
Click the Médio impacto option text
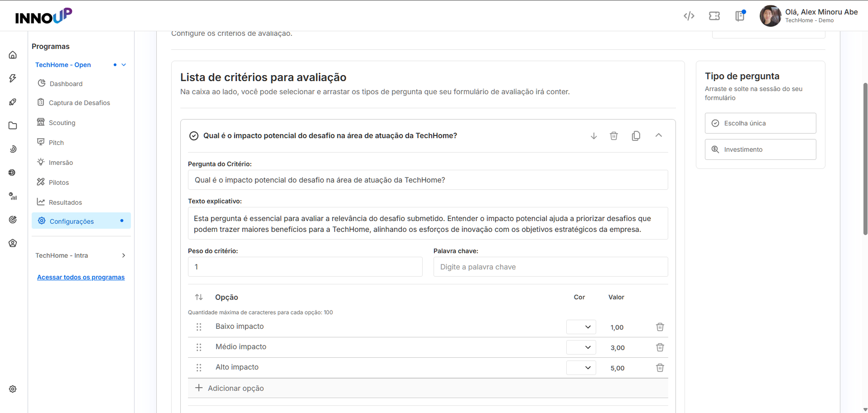tap(241, 347)
